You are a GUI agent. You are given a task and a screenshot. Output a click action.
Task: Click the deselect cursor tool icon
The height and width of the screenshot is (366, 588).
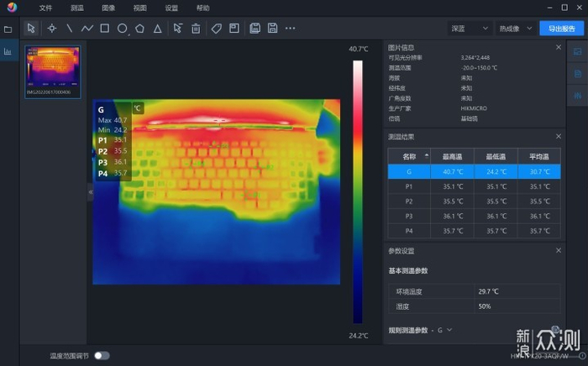[x=178, y=28]
